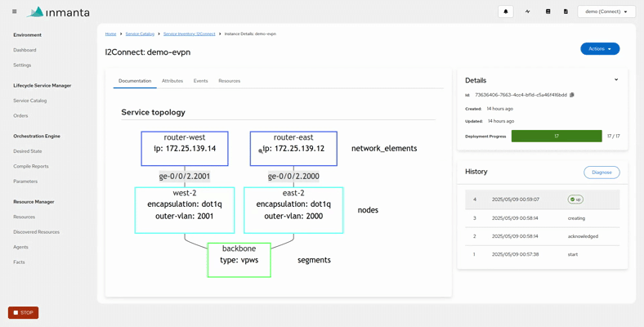Open the hamburger navigation menu

15,11
